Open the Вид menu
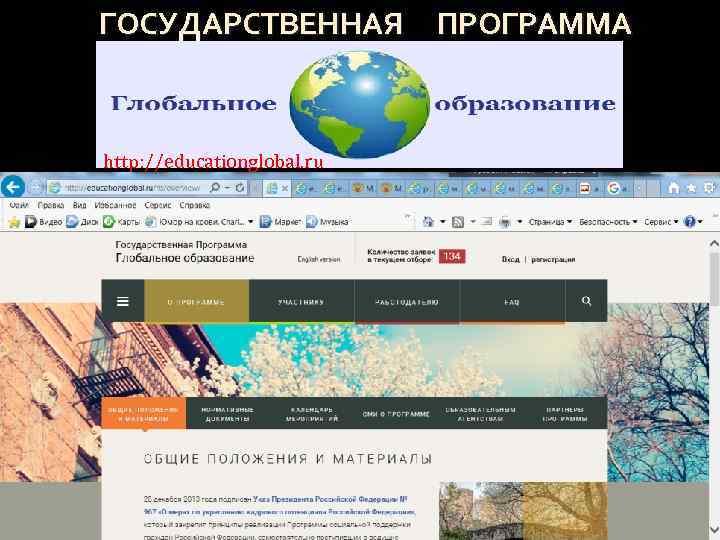 79,205
